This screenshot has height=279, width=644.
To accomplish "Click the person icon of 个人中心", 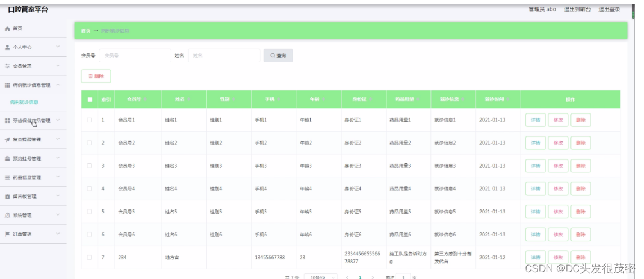I will point(7,47).
